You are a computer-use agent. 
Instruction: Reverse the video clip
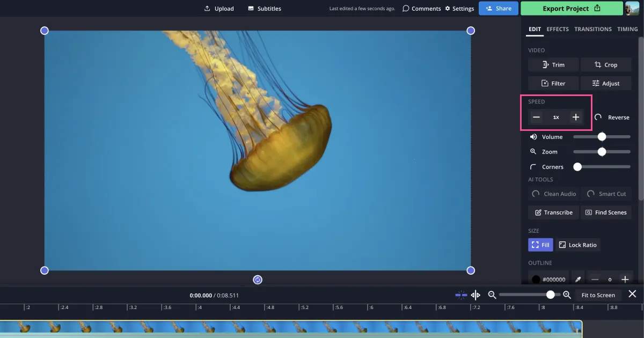tap(612, 117)
